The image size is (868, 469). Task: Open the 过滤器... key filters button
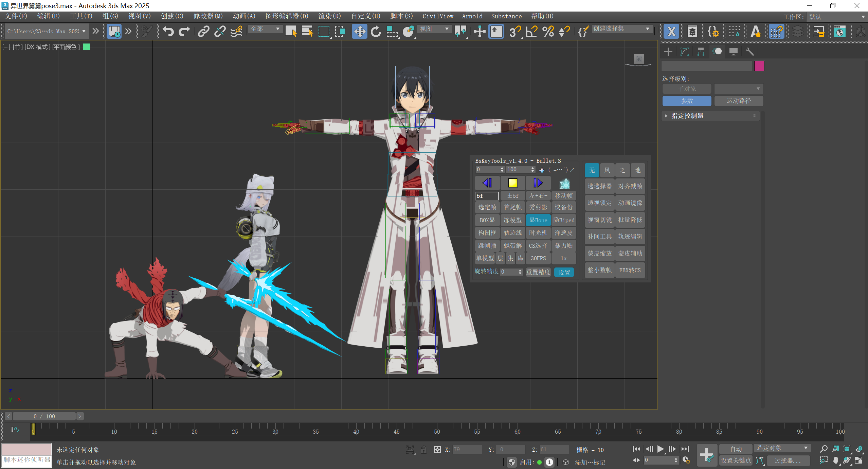[788, 461]
